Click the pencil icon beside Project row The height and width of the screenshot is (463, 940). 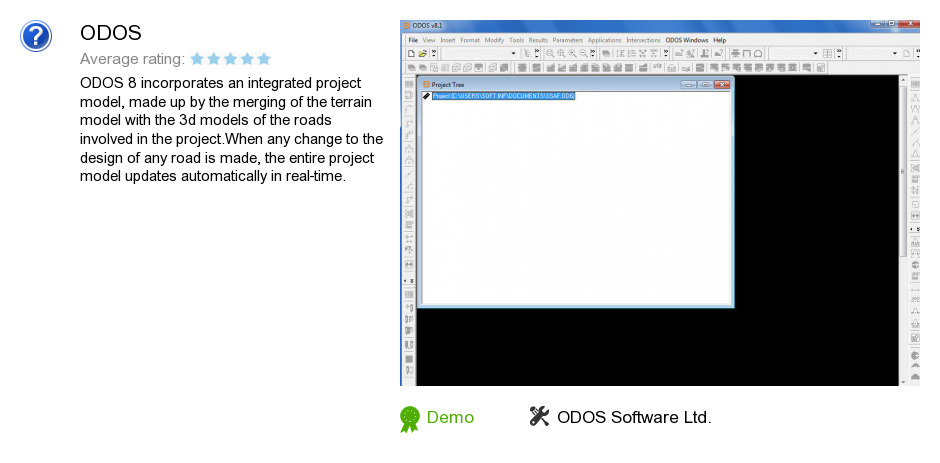pos(426,96)
